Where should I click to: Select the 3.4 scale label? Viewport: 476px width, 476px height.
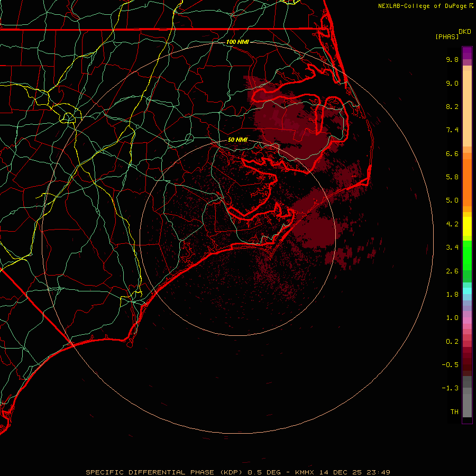(x=452, y=248)
